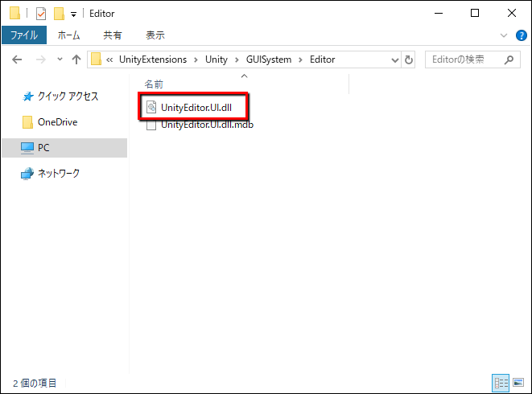Expand the ribbon with the chevron
The image size is (532, 394).
pos(504,35)
